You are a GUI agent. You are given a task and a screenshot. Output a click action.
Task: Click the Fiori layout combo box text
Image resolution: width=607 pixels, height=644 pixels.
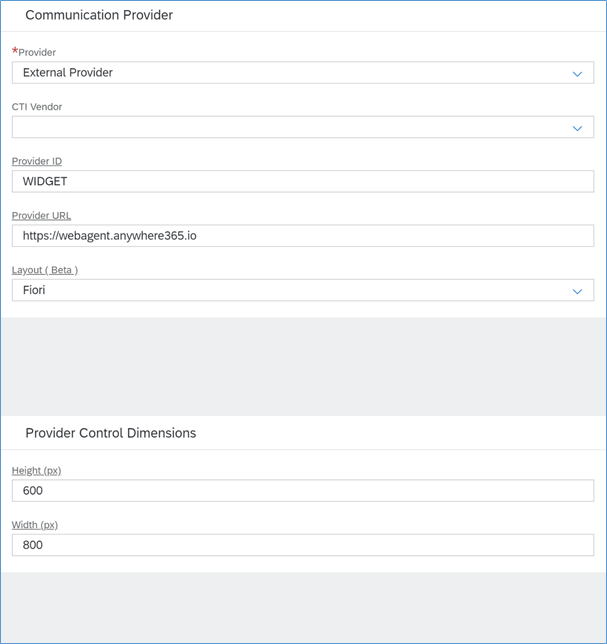click(x=34, y=290)
